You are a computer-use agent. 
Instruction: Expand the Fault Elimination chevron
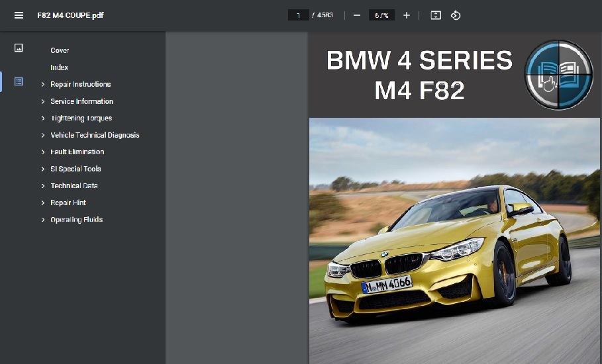click(x=43, y=152)
